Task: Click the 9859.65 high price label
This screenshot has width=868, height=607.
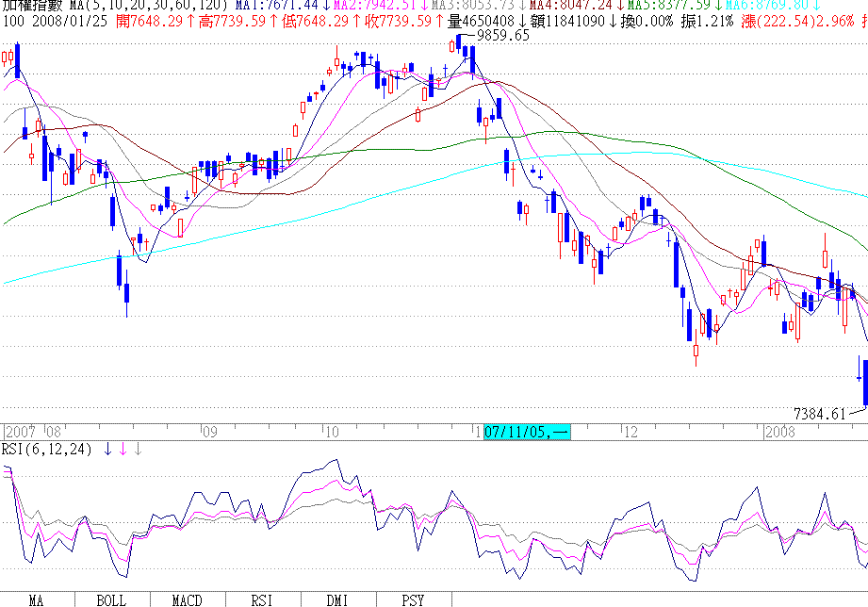Action: [x=503, y=37]
